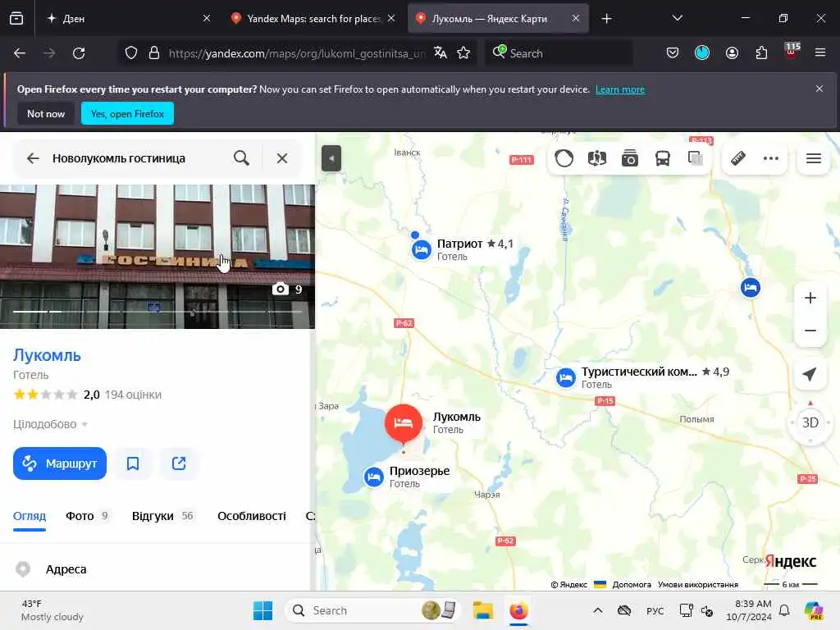
Task: Switch to the Фото tab
Action: click(87, 516)
